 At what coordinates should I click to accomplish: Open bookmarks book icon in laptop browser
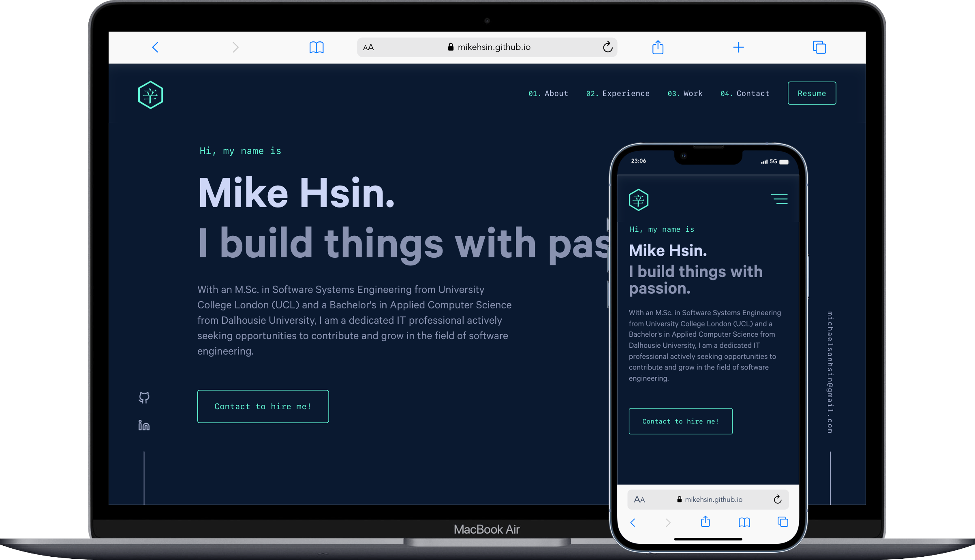316,47
